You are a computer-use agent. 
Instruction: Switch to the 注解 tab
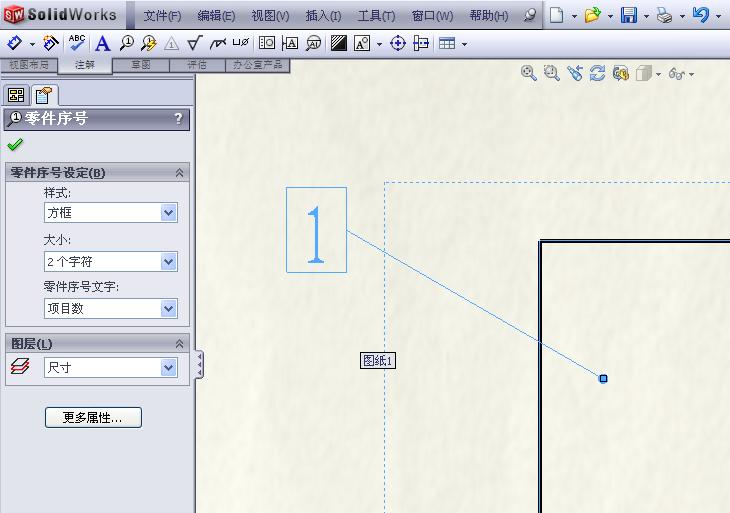coord(85,65)
